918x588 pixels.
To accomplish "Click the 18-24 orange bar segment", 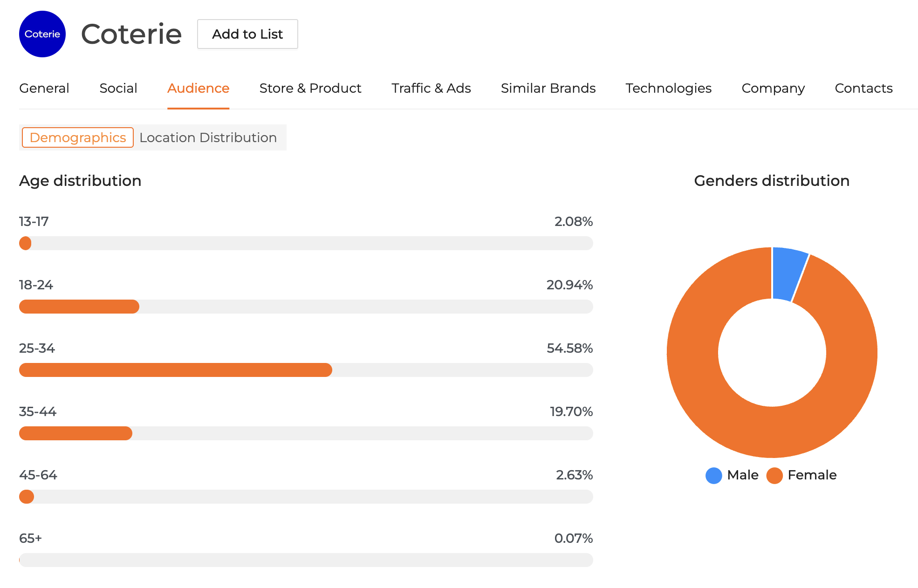I will [x=79, y=307].
